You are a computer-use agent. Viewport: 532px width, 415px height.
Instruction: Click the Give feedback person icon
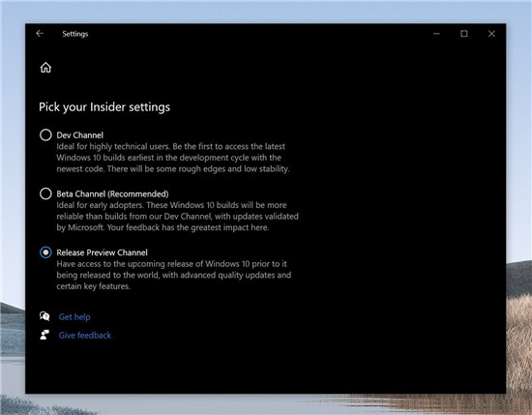tap(44, 335)
